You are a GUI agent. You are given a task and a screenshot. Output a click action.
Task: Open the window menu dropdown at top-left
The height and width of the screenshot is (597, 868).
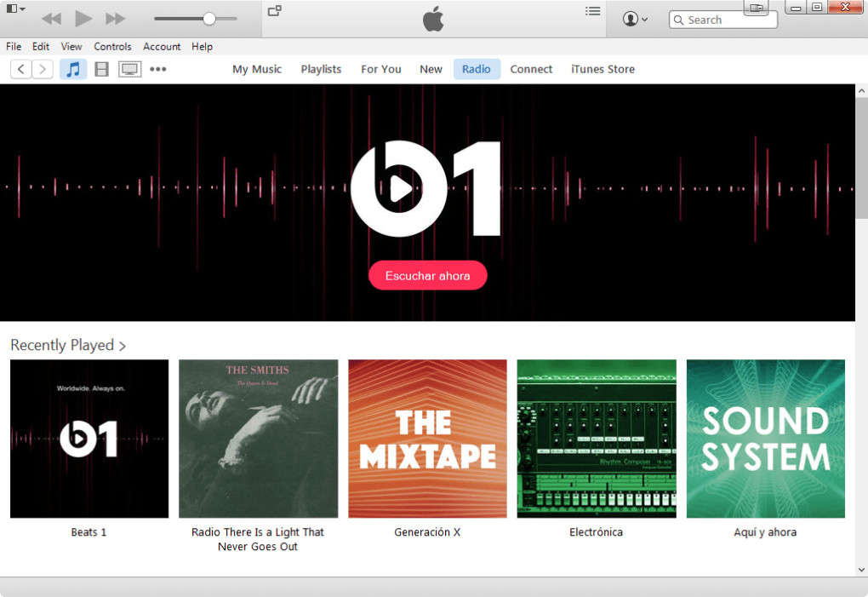click(15, 9)
